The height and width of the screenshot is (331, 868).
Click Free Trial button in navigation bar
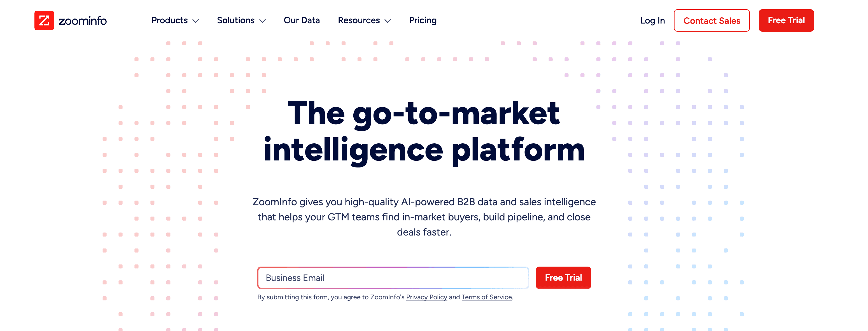point(786,20)
